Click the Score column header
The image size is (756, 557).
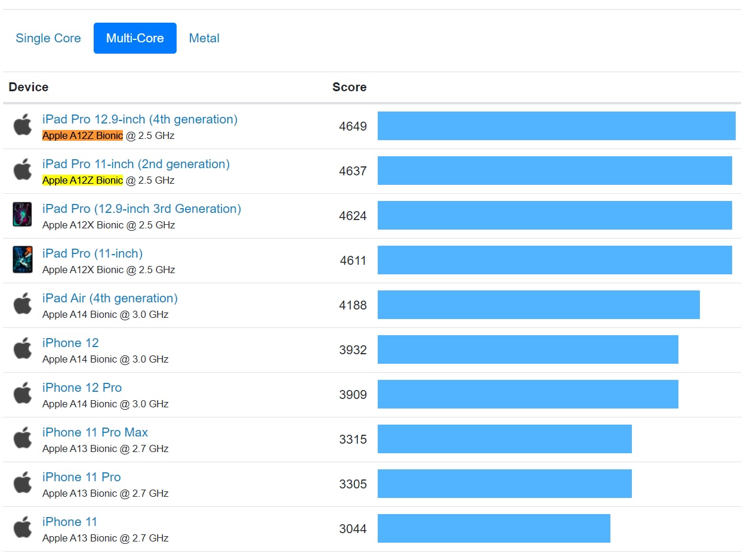coord(349,87)
